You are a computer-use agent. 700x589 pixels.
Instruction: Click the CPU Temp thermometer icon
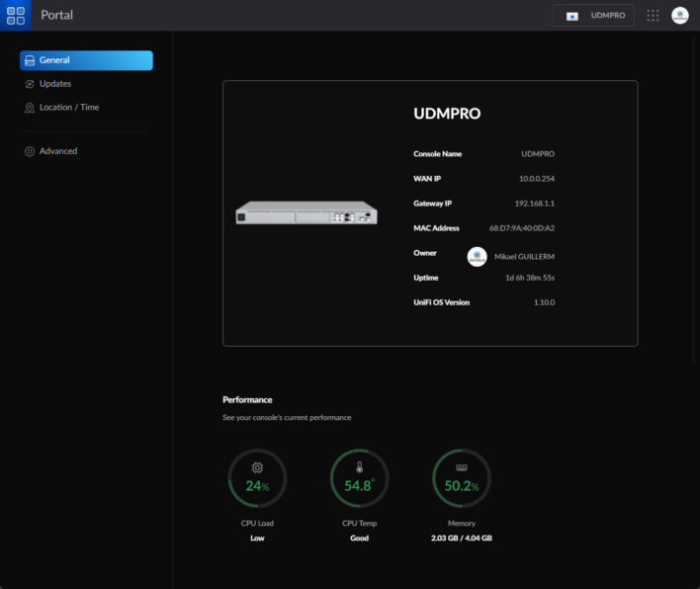pos(359,466)
